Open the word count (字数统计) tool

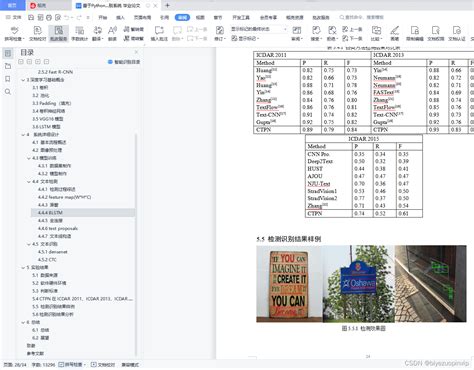[x=79, y=34]
